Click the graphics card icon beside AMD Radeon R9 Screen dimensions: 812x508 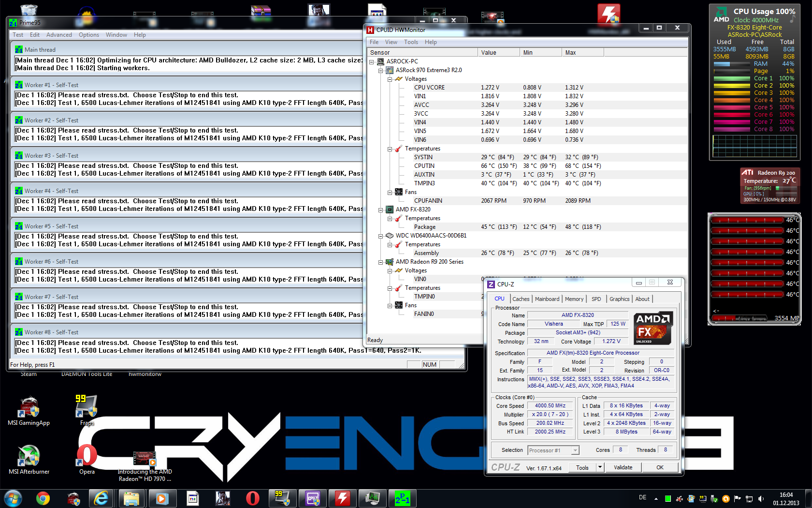390,262
